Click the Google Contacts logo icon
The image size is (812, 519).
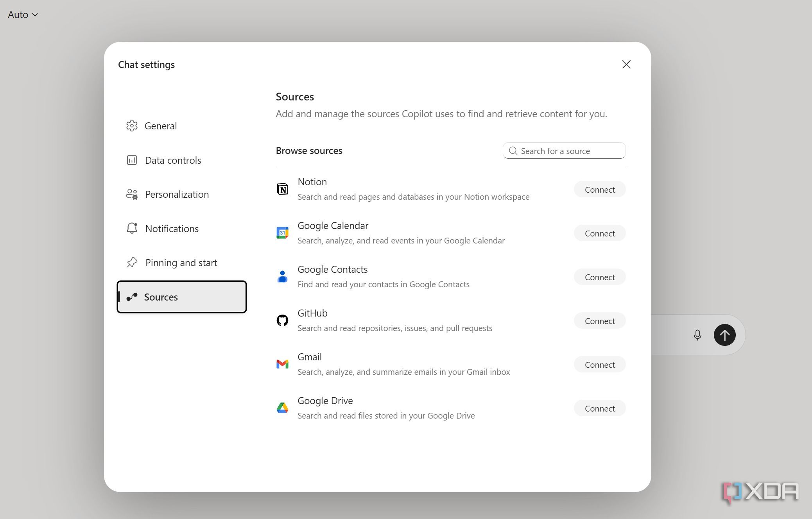282,277
